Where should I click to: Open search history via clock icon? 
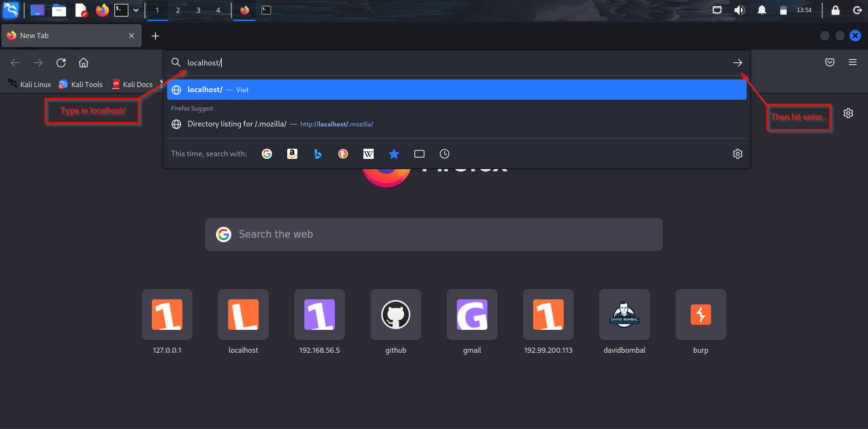click(444, 153)
